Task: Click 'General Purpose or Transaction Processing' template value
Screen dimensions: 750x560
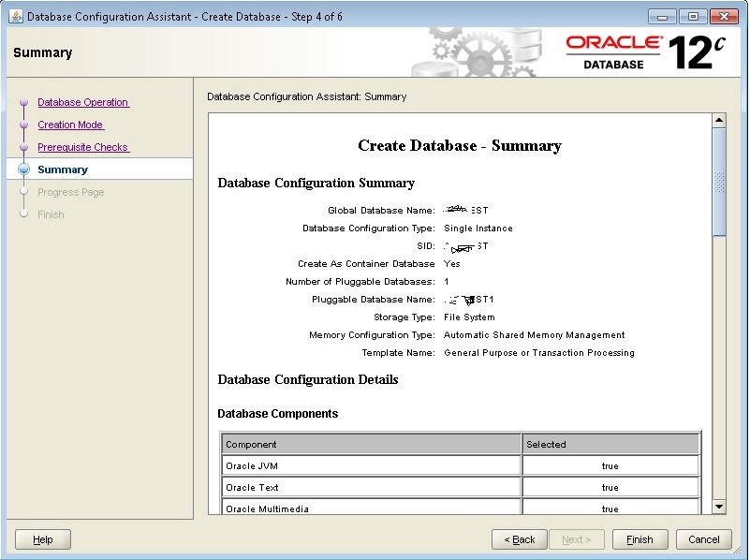Action: (539, 352)
